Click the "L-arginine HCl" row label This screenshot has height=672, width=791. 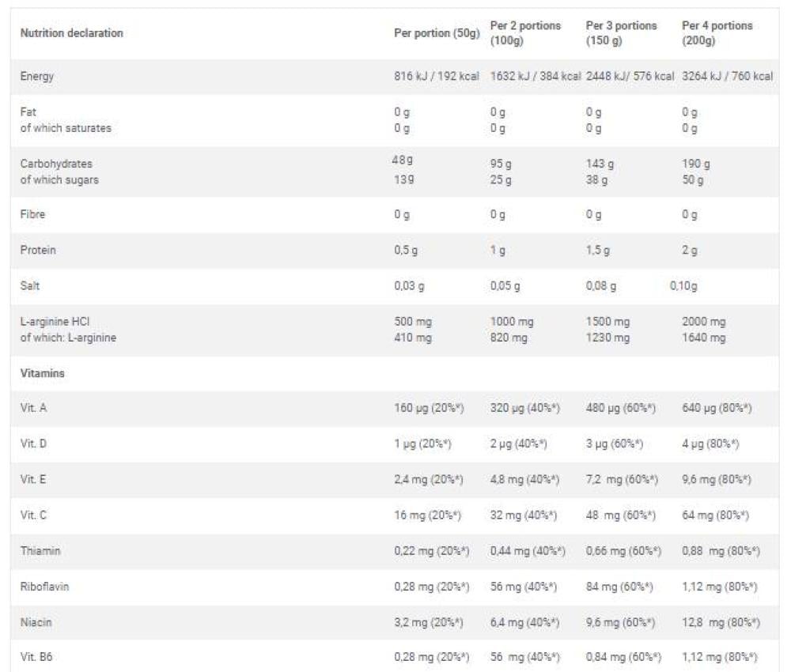[57, 322]
